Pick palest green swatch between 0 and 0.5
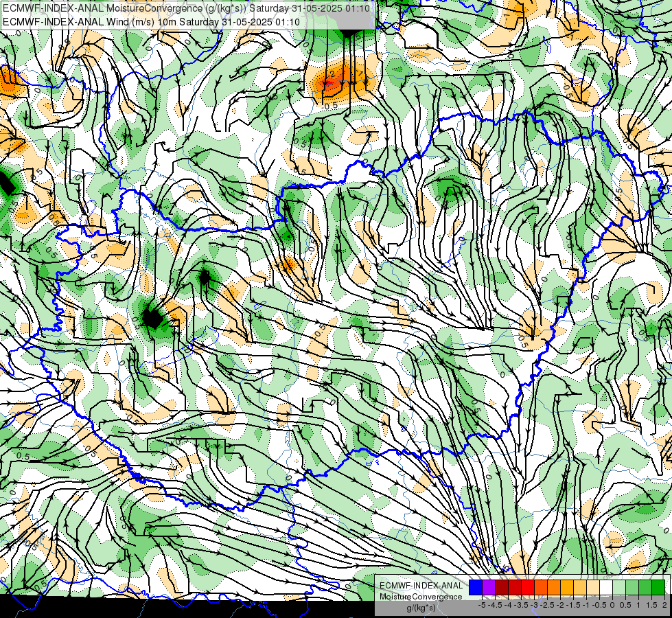The image size is (672, 618). point(619,587)
